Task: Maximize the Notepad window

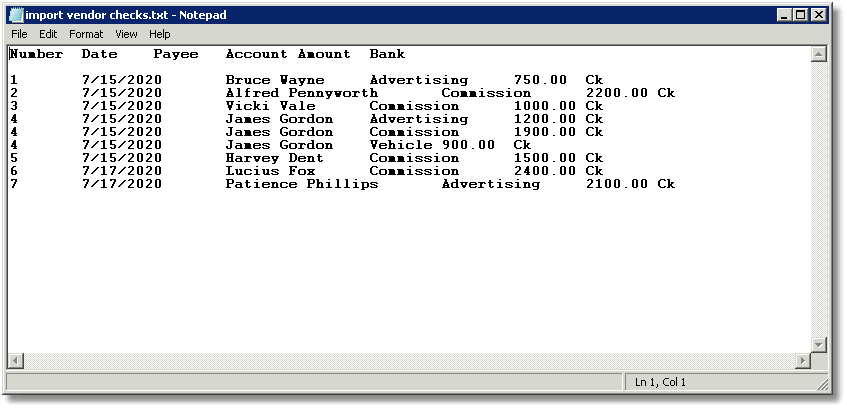Action: tap(801, 15)
